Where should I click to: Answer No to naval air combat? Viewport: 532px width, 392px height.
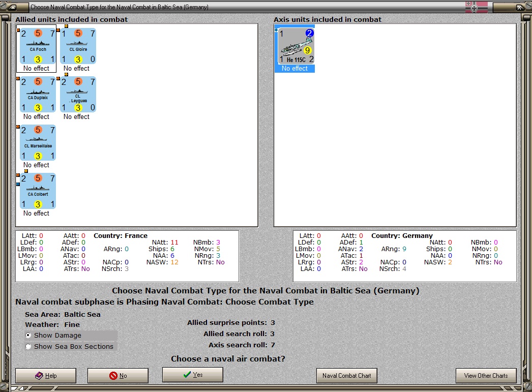click(118, 375)
